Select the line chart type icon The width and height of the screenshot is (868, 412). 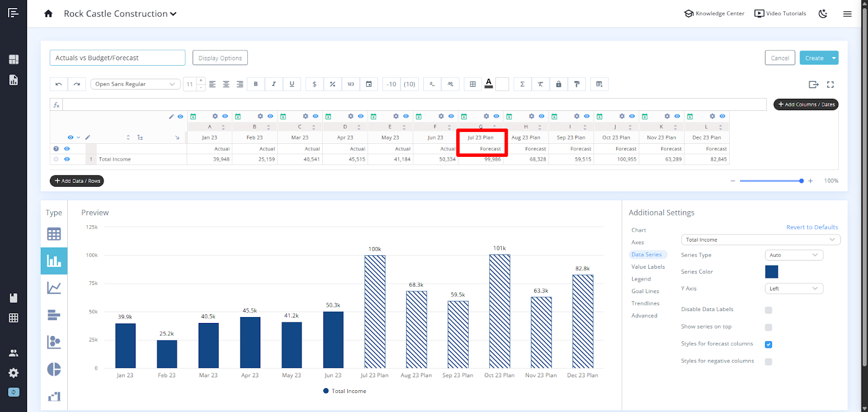click(54, 288)
